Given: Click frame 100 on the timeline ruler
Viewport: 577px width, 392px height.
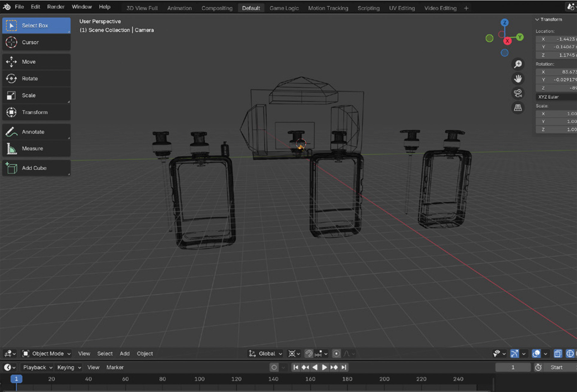Looking at the screenshot, I should point(199,379).
